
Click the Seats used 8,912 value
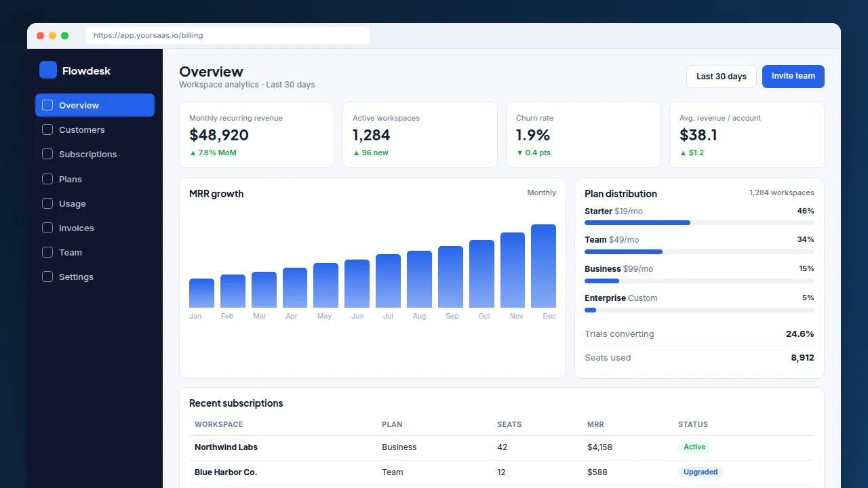pyautogui.click(x=802, y=357)
